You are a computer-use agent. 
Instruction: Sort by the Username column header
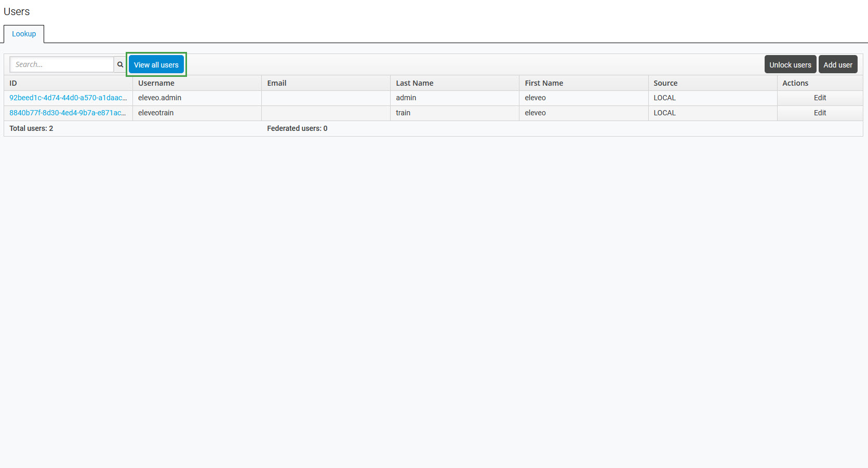[x=156, y=83]
